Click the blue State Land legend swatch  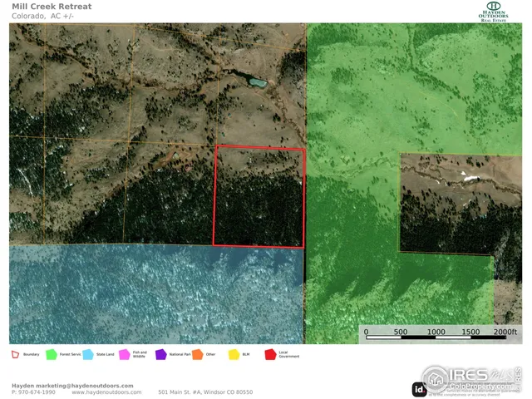click(88, 355)
